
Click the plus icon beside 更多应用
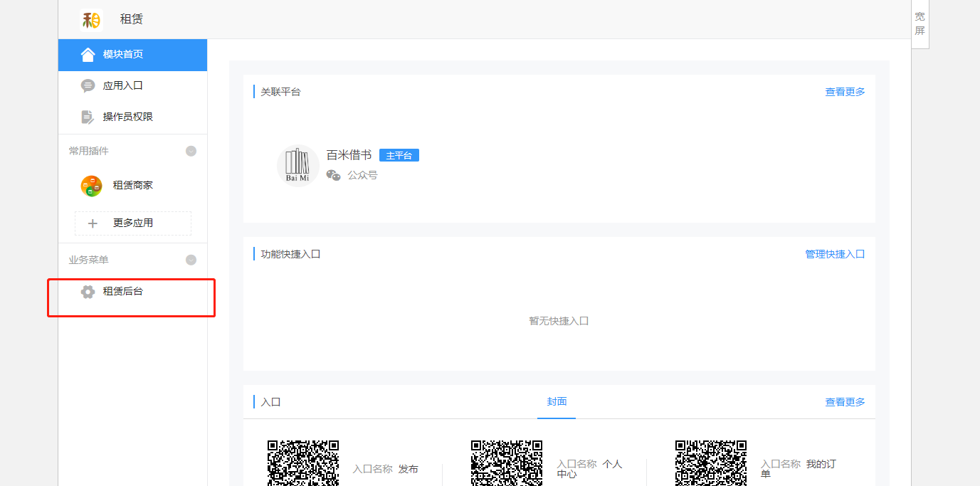pyautogui.click(x=93, y=223)
